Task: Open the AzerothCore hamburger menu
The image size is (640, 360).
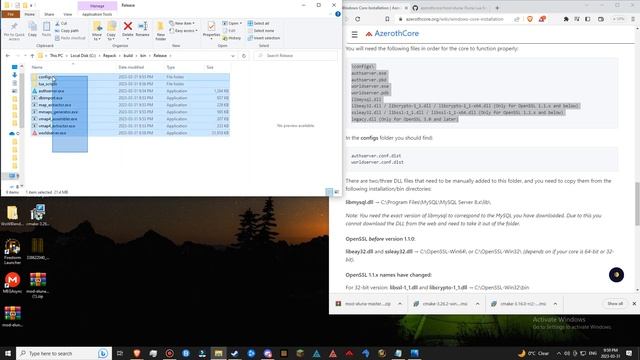Action: [x=355, y=34]
